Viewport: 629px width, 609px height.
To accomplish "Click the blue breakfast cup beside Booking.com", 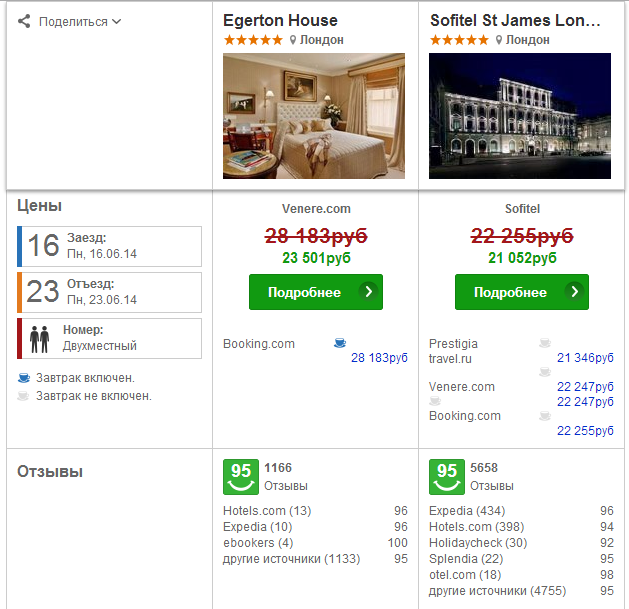I will (340, 343).
